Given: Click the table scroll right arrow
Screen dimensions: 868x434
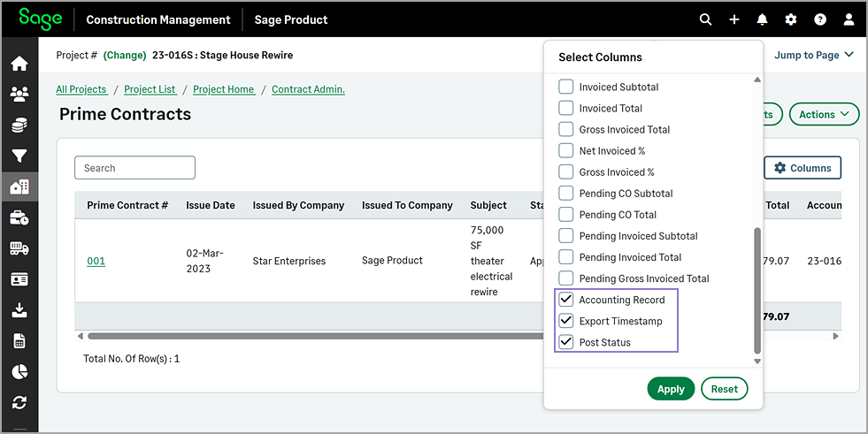Looking at the screenshot, I should (x=836, y=336).
